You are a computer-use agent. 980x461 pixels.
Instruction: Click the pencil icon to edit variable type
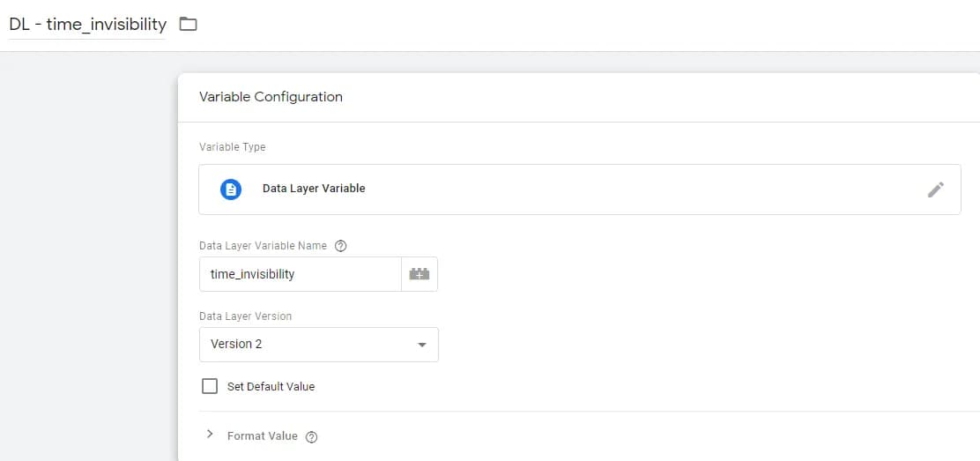click(936, 190)
